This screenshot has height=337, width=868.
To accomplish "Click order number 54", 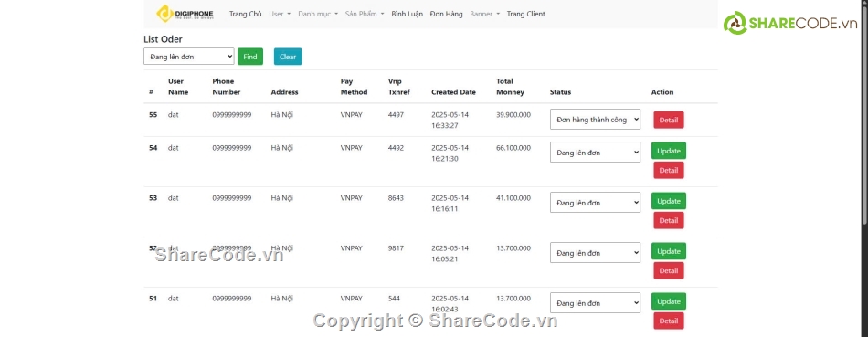I will click(153, 148).
